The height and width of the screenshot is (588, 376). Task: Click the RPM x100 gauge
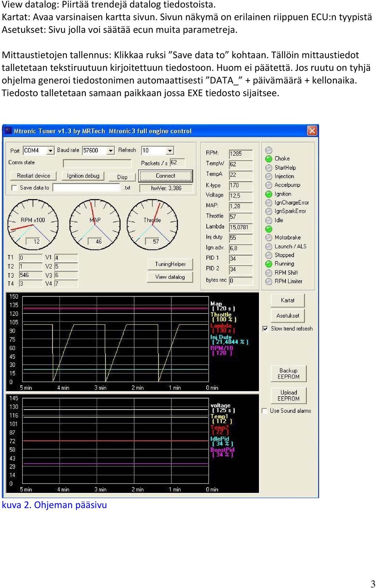coord(33,225)
